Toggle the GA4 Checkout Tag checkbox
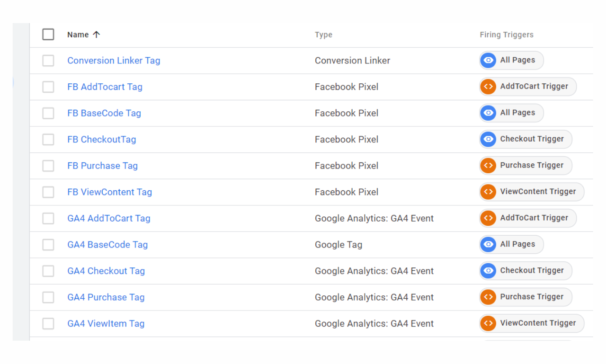Screen dimensions: 606x364 pyautogui.click(x=48, y=271)
